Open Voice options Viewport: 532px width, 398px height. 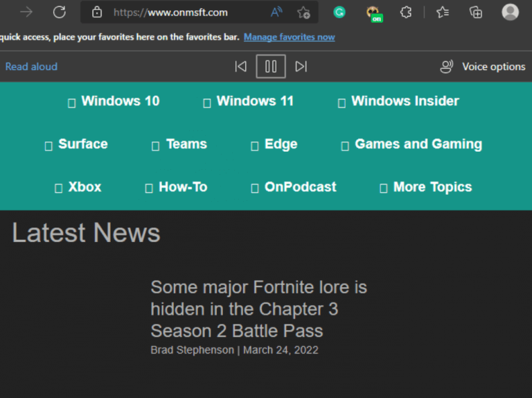click(482, 67)
